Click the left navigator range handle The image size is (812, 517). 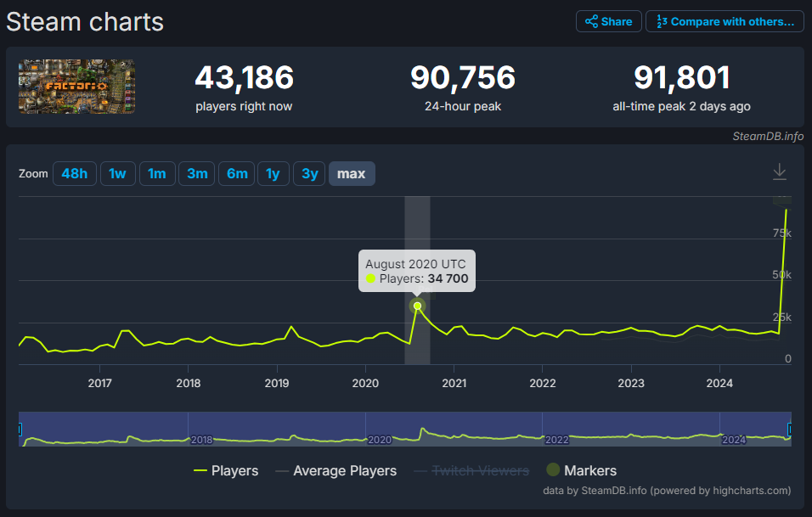(x=20, y=429)
